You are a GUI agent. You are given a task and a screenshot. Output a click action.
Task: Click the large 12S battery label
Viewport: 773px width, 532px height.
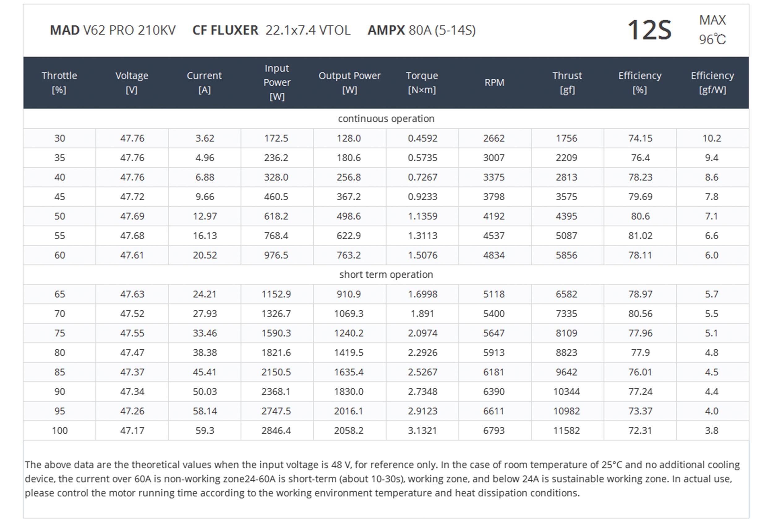pos(649,30)
